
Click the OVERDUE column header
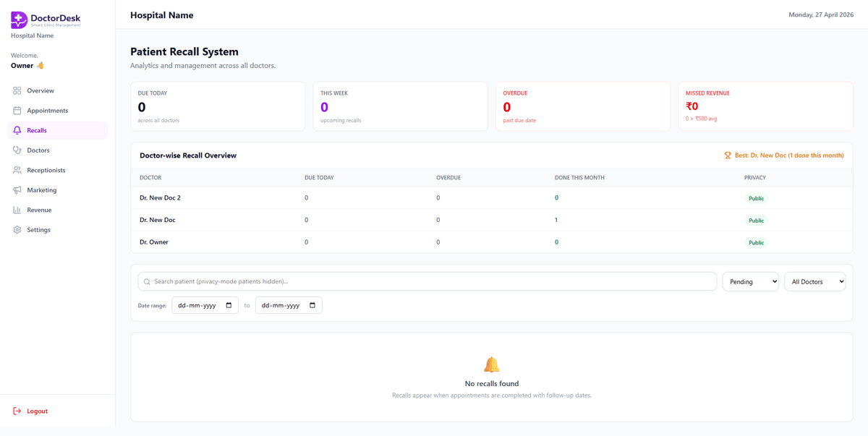pyautogui.click(x=448, y=178)
